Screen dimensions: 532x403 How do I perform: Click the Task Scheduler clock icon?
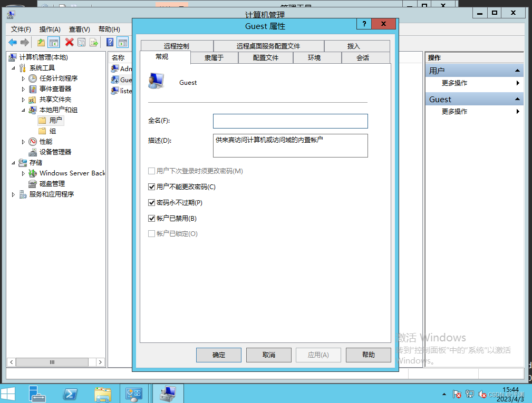[x=33, y=78]
